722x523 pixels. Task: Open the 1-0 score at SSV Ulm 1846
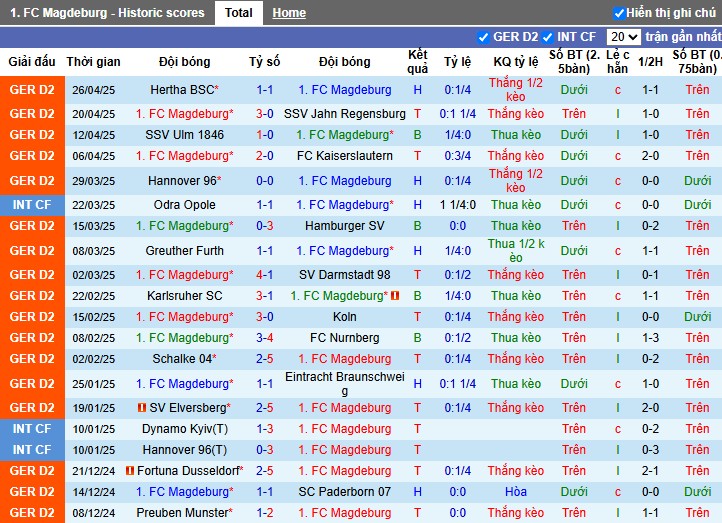click(x=264, y=135)
